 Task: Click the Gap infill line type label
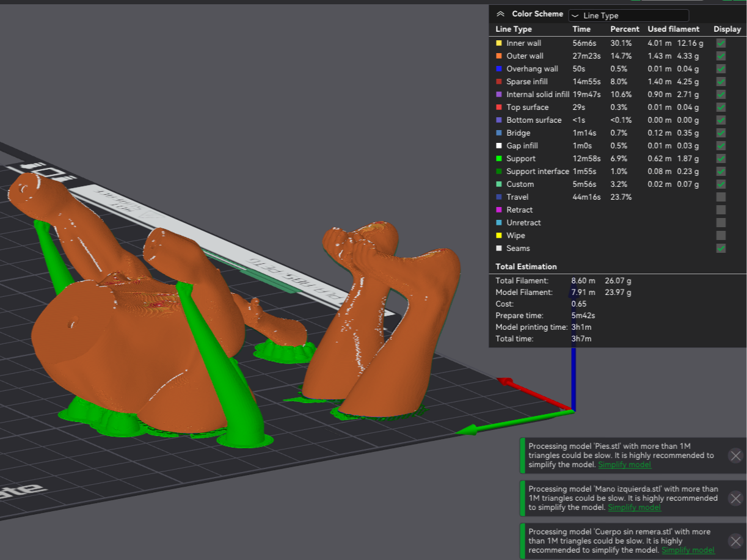[522, 145]
